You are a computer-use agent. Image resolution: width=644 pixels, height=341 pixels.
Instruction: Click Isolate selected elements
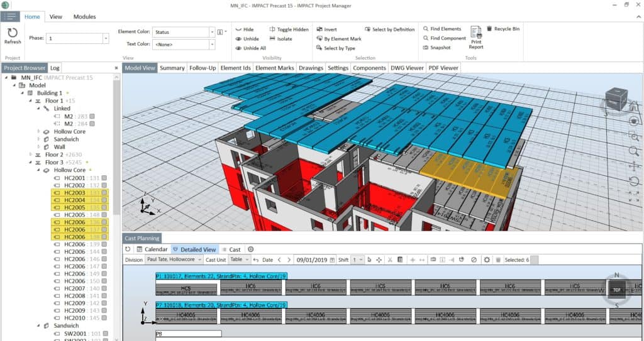point(281,38)
